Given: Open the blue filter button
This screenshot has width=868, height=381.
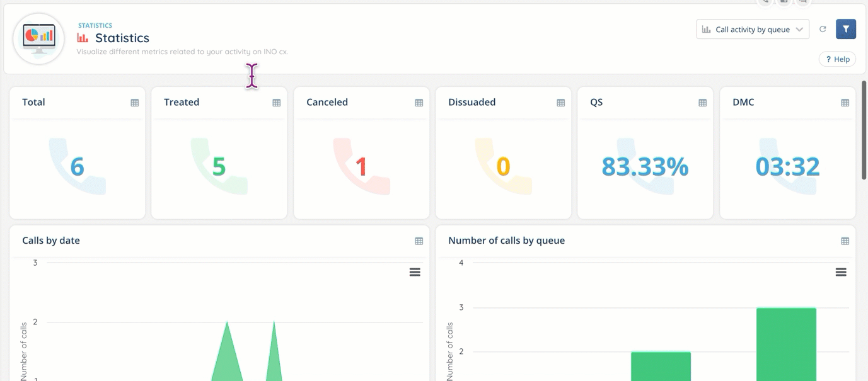Looking at the screenshot, I should pos(846,29).
